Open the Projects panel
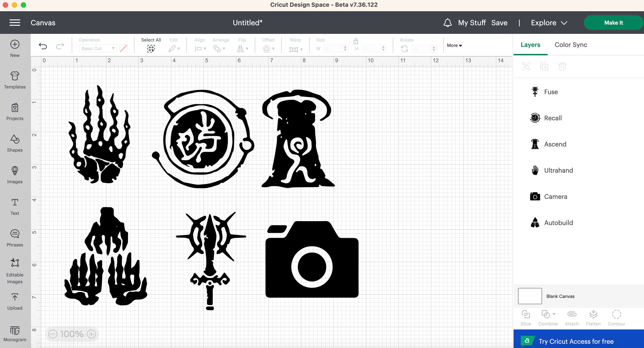The width and height of the screenshot is (644, 348). pos(15,111)
